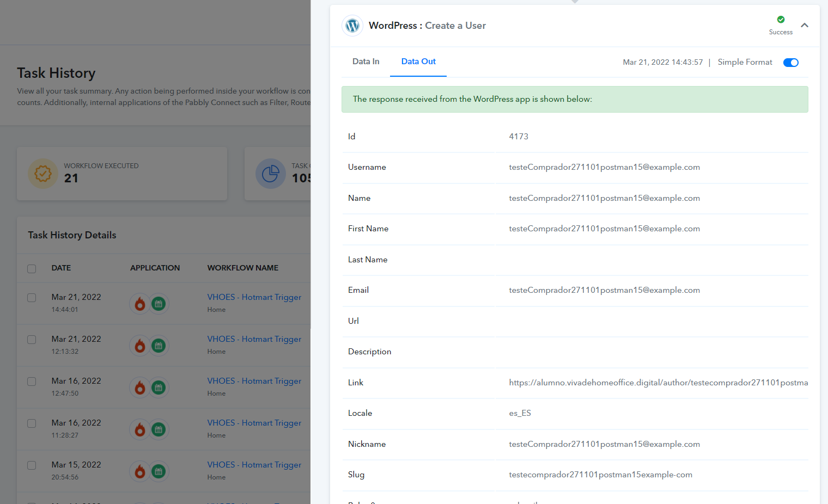Click the First Name value in the response

tap(604, 229)
